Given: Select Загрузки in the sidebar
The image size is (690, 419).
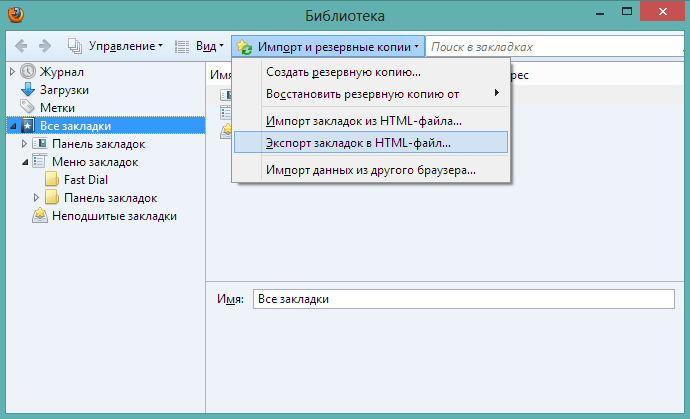Looking at the screenshot, I should point(64,90).
